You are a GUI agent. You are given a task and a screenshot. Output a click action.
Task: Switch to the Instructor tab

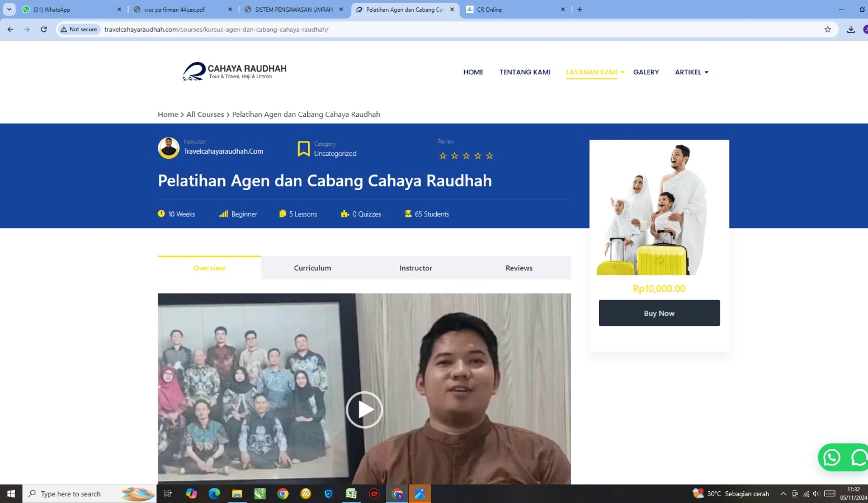(x=416, y=268)
